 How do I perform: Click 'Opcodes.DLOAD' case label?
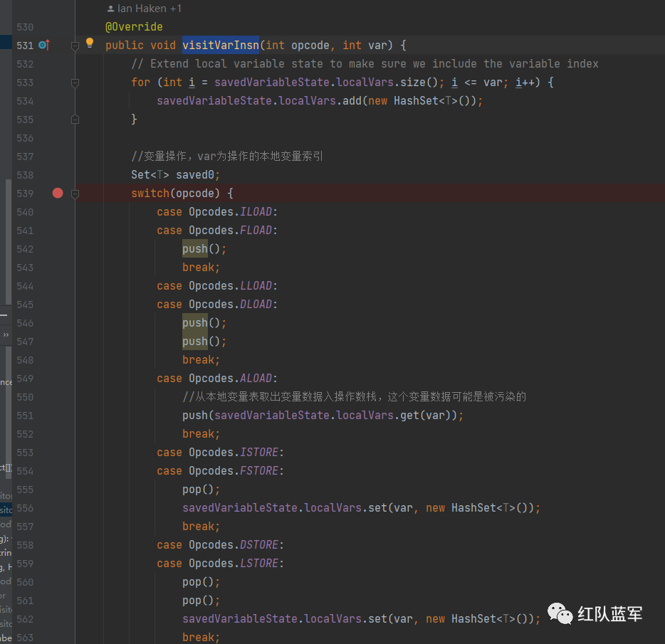pos(230,305)
